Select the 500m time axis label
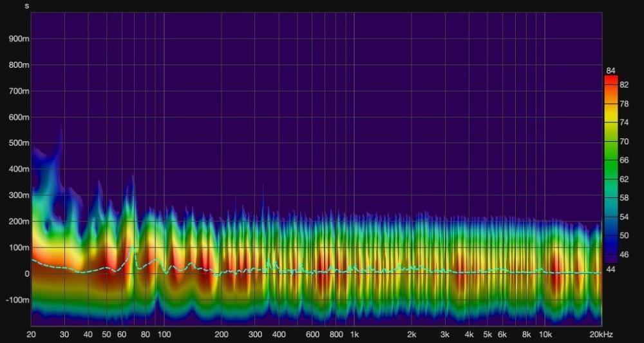 (17, 143)
